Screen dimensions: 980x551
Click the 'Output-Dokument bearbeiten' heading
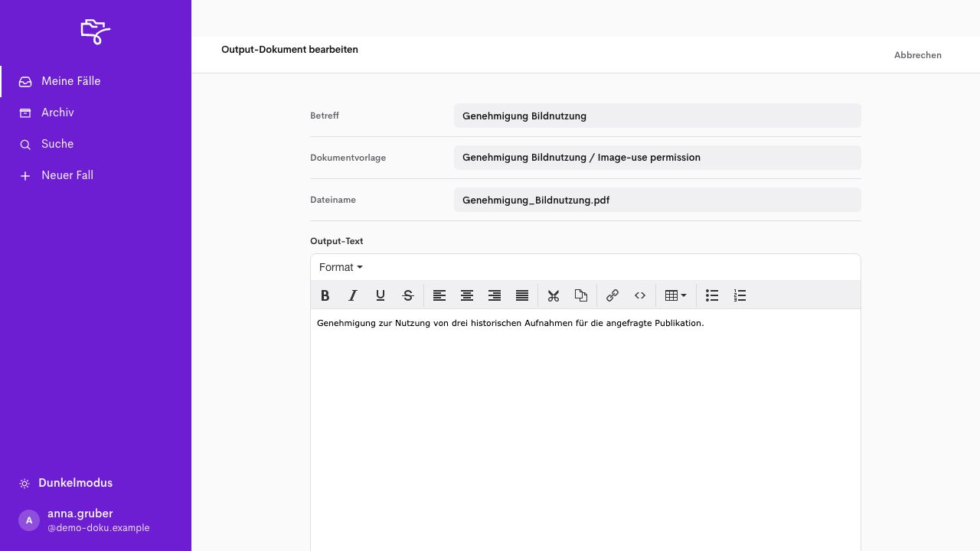coord(289,50)
